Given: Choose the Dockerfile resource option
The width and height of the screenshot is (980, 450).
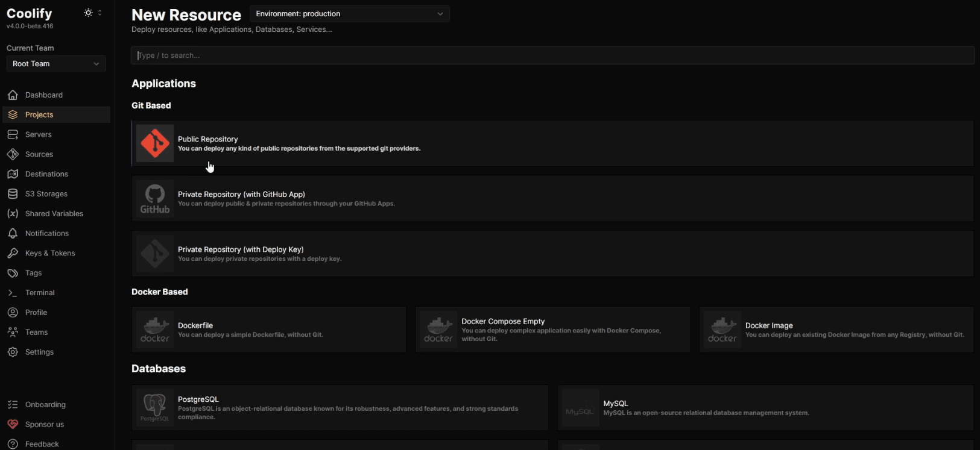Looking at the screenshot, I should pyautogui.click(x=269, y=330).
